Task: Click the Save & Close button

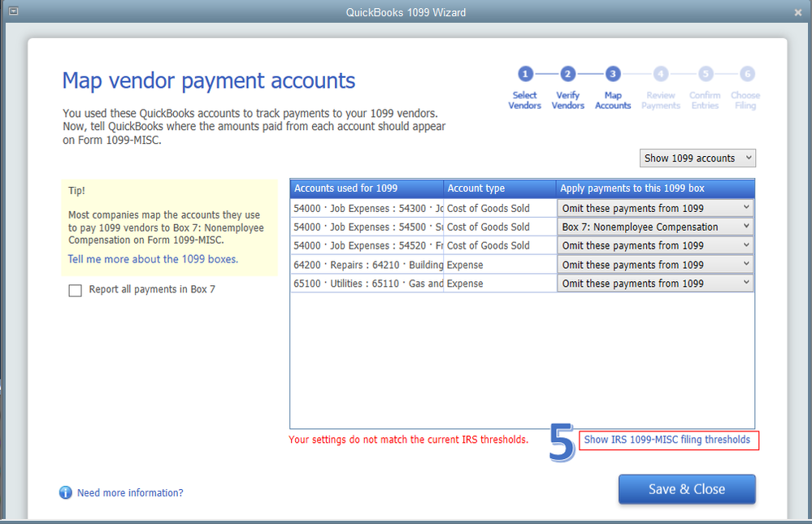Action: (x=687, y=489)
